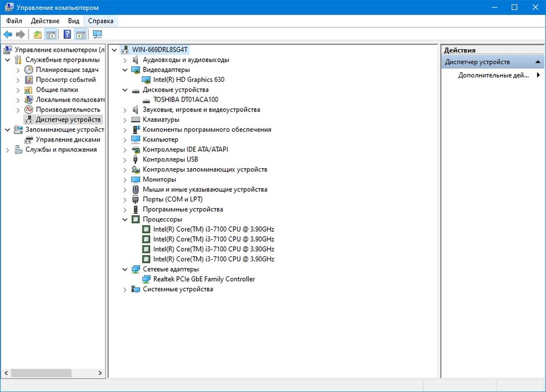Click the System devices category icon
This screenshot has width=546, height=392.
(136, 289)
